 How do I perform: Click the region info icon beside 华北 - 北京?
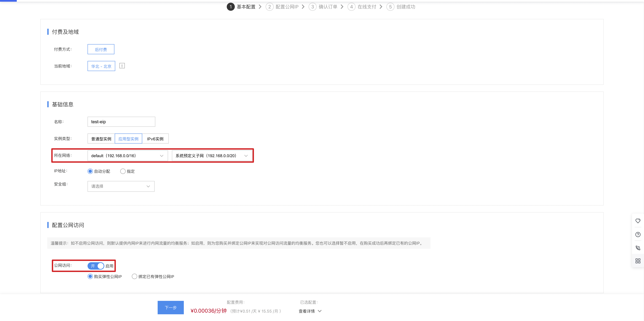click(x=122, y=66)
